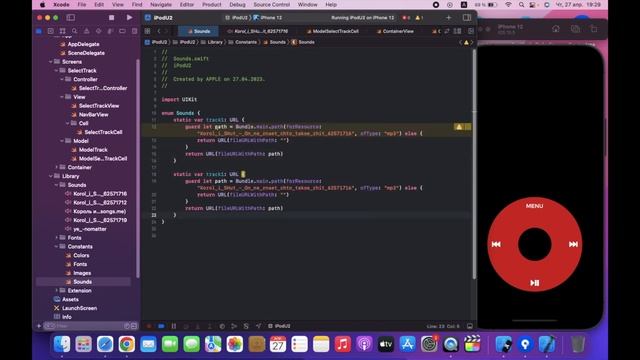This screenshot has height=360, width=640.
Task: Toggle the inspector panel on the right
Action: (467, 18)
